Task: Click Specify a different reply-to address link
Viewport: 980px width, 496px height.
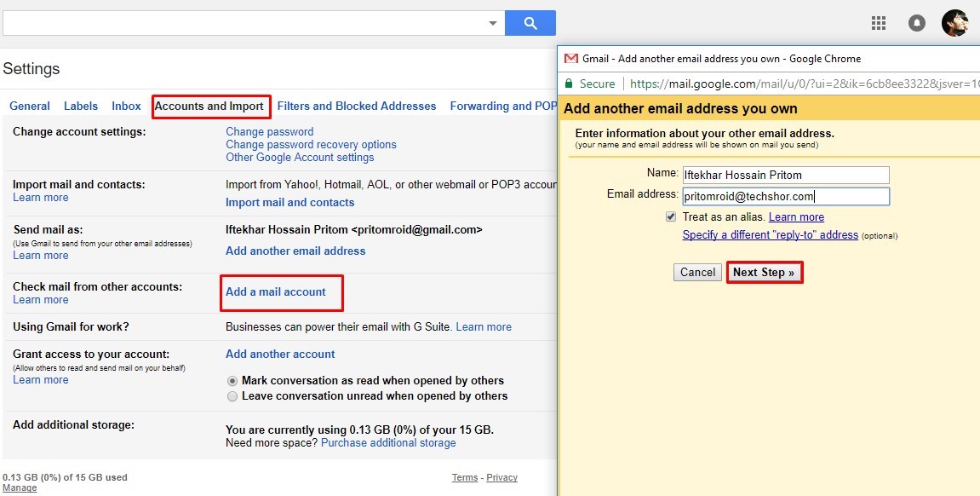Action: pyautogui.click(x=770, y=235)
